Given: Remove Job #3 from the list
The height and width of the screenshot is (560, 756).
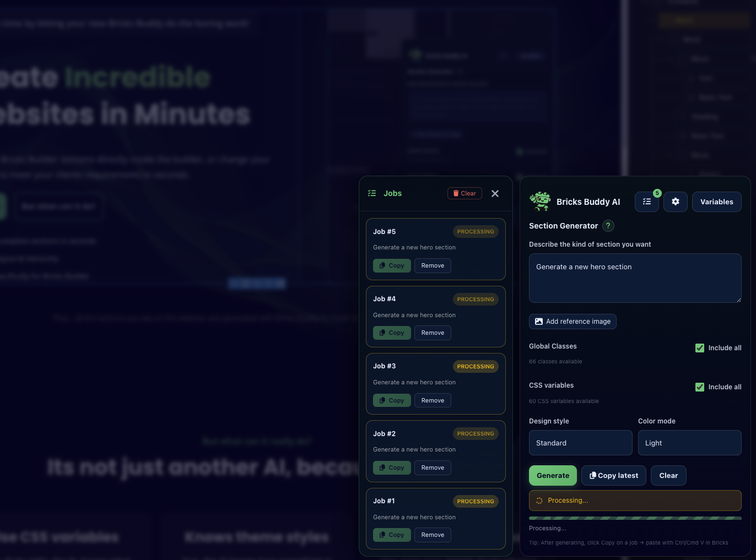Looking at the screenshot, I should pyautogui.click(x=433, y=400).
